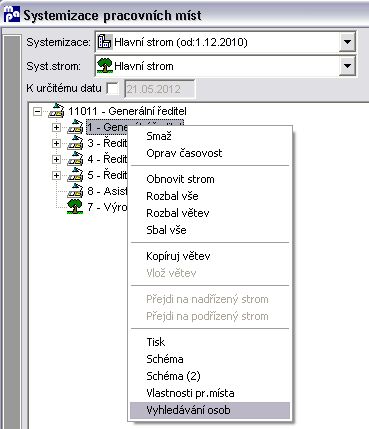Select 11011 - Generální ředitel tree row
369x429 pixels.
[127, 111]
